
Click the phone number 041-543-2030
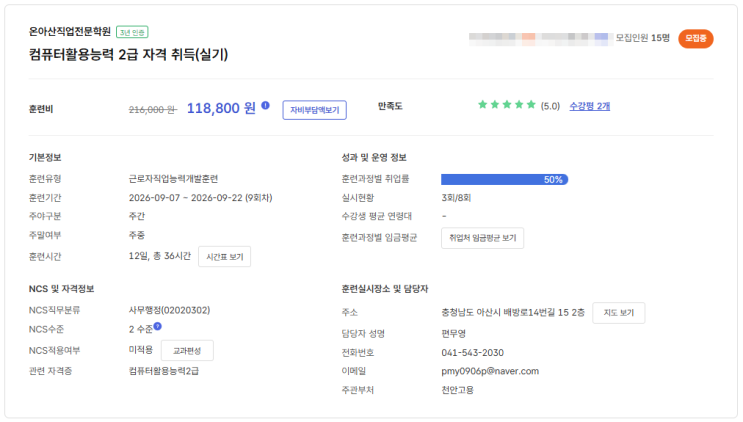click(472, 353)
